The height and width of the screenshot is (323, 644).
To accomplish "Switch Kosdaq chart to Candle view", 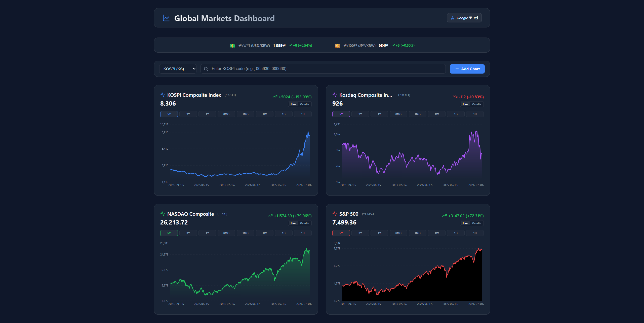I will pos(476,104).
